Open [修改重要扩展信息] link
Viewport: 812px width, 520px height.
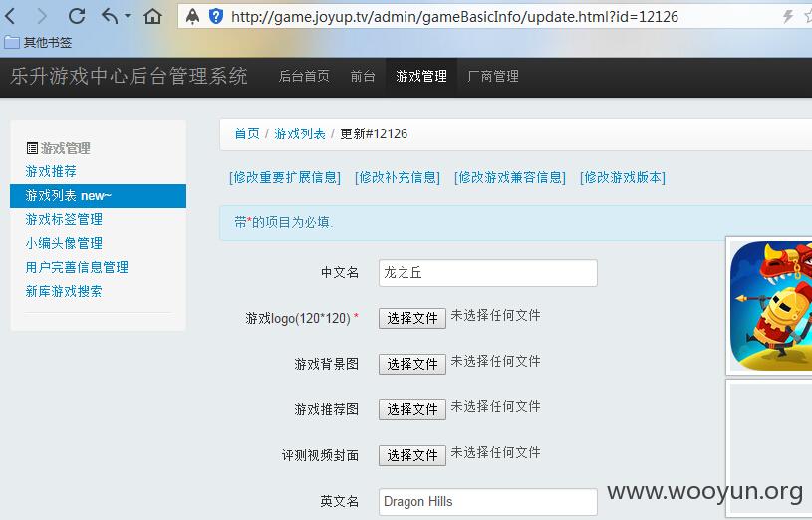[285, 177]
